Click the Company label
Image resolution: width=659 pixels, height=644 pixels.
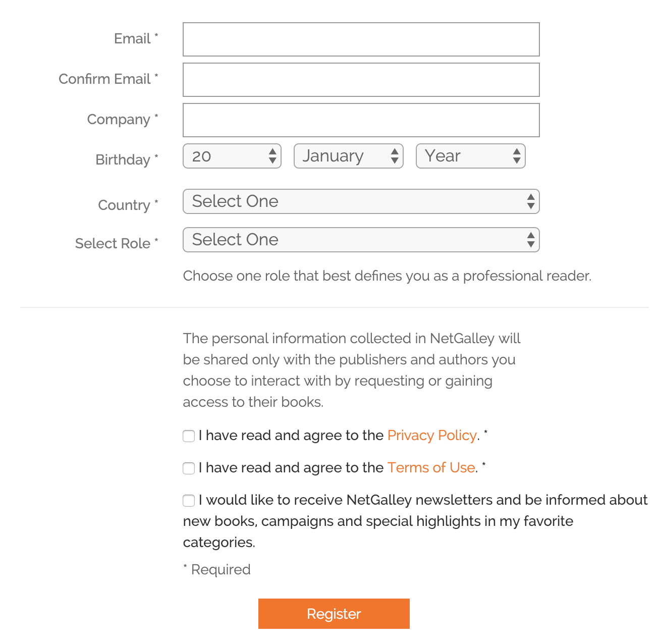[119, 120]
